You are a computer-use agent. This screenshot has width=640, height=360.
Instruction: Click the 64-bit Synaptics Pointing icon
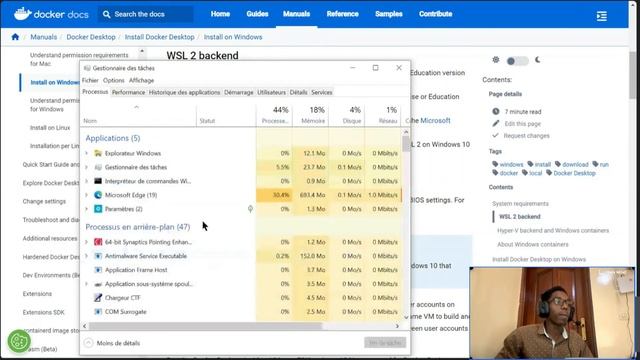point(98,242)
